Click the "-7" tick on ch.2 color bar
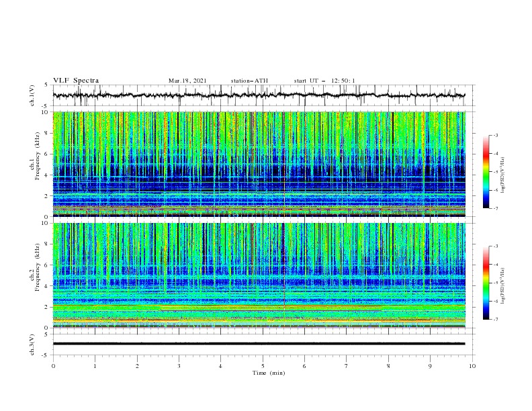This screenshot has height=411, width=532. click(496, 320)
